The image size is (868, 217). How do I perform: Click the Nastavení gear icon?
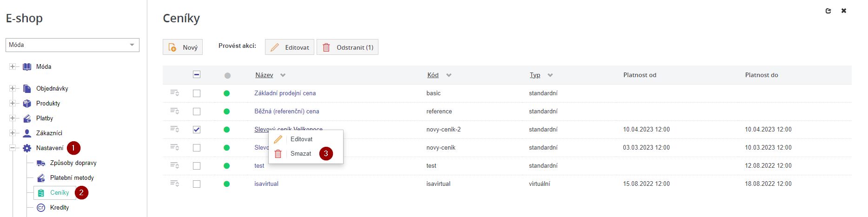(27, 148)
